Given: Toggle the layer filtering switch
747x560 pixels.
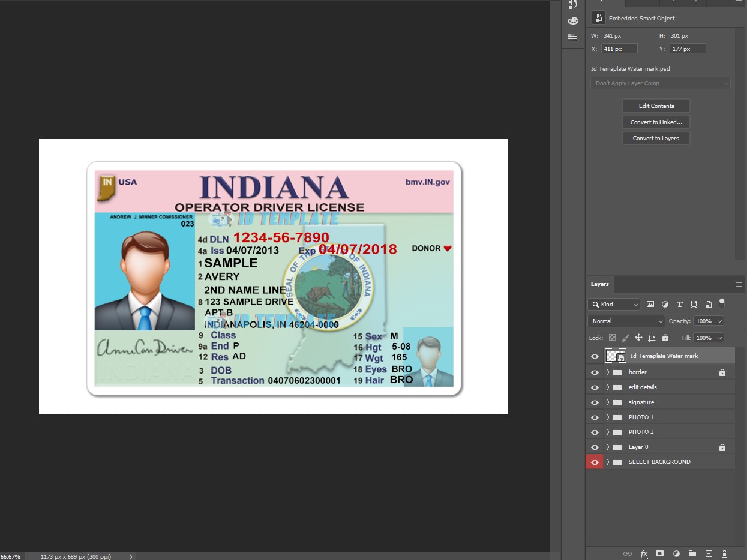Looking at the screenshot, I should (722, 303).
